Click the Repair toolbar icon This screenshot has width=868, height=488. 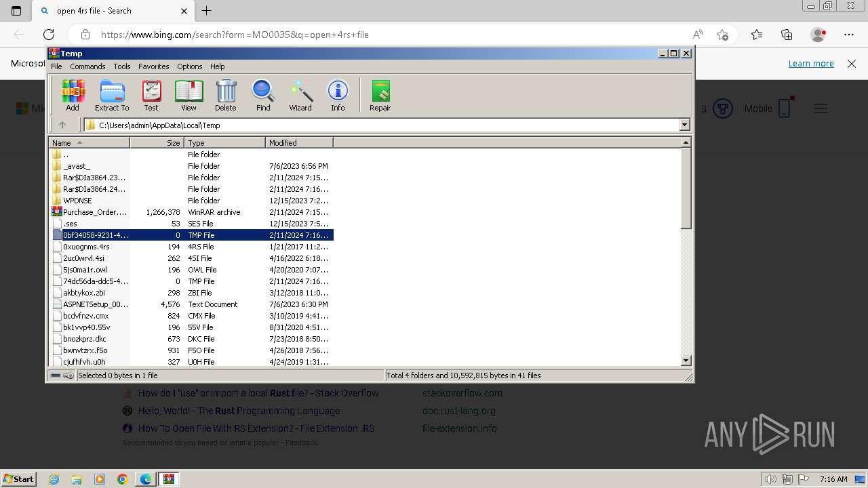tap(380, 95)
